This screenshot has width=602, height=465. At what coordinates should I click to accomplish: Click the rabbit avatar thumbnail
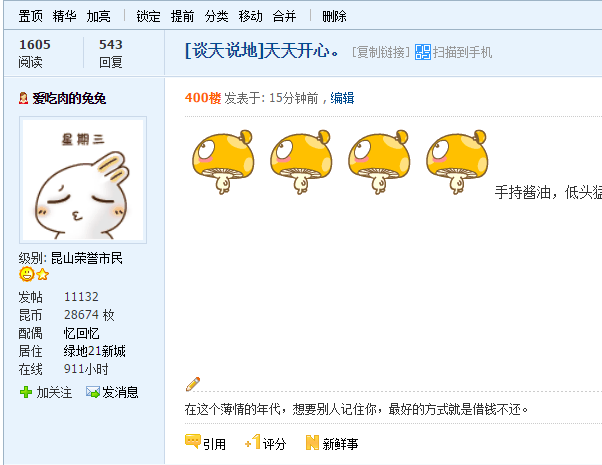coord(83,180)
